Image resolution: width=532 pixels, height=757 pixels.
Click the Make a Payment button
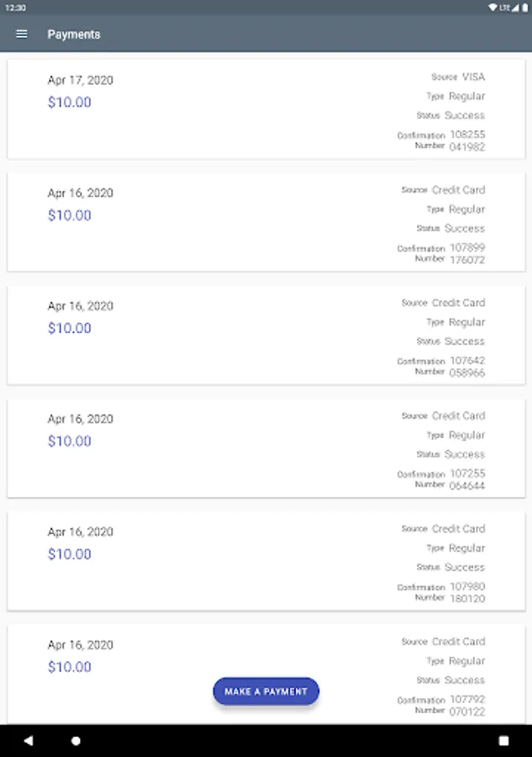266,691
